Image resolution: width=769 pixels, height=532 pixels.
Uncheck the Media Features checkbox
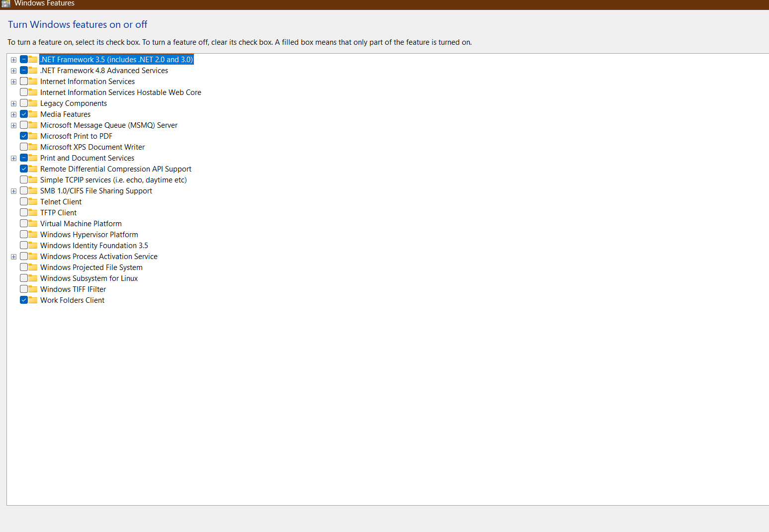click(x=24, y=114)
